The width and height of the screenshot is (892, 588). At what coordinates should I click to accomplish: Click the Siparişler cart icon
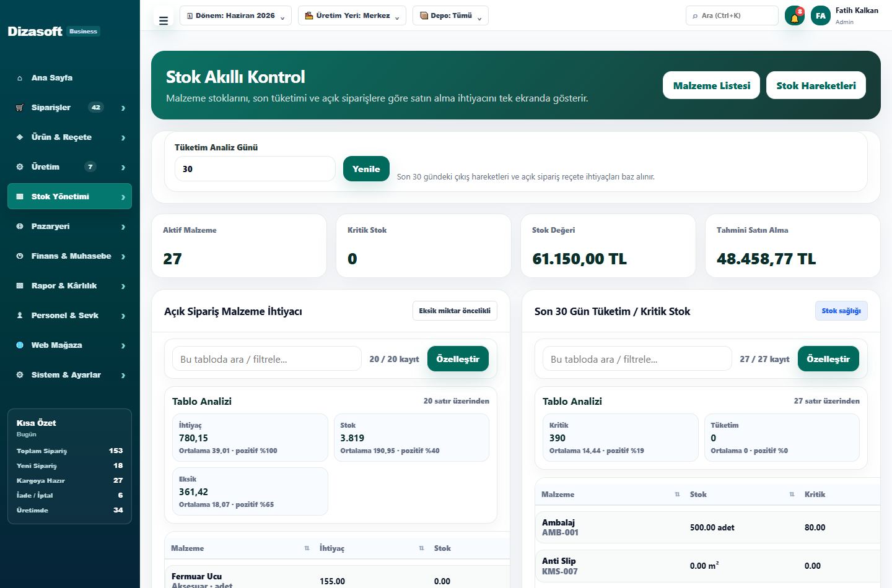tap(20, 108)
